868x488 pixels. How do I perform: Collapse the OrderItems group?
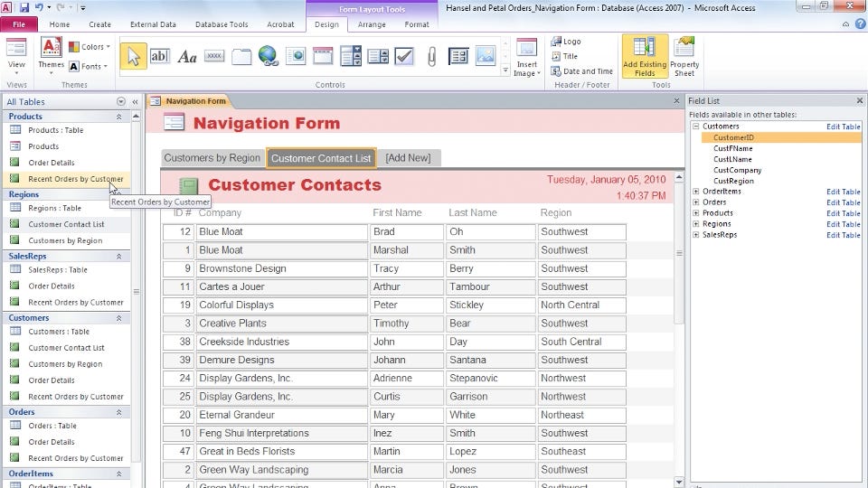118,474
